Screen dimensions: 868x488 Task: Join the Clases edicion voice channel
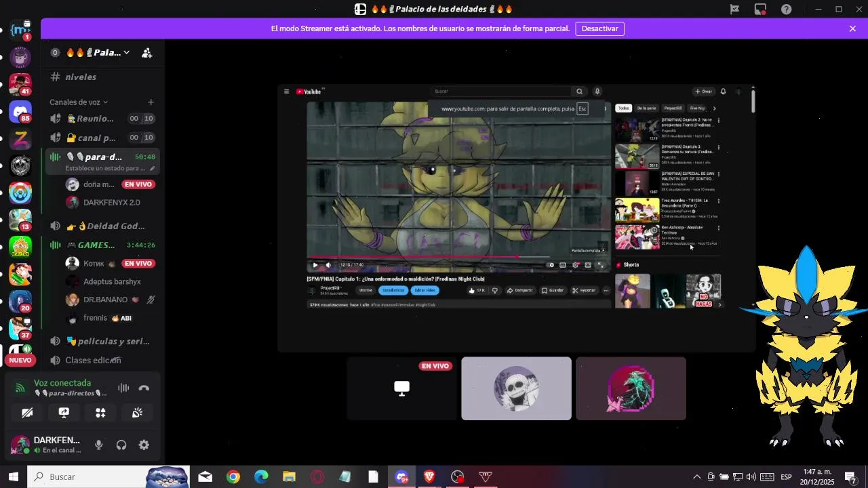(x=102, y=361)
